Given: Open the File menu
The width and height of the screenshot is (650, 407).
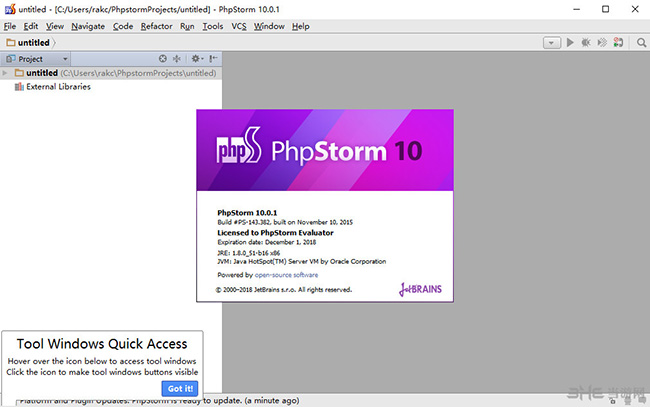Looking at the screenshot, I should pos(10,27).
